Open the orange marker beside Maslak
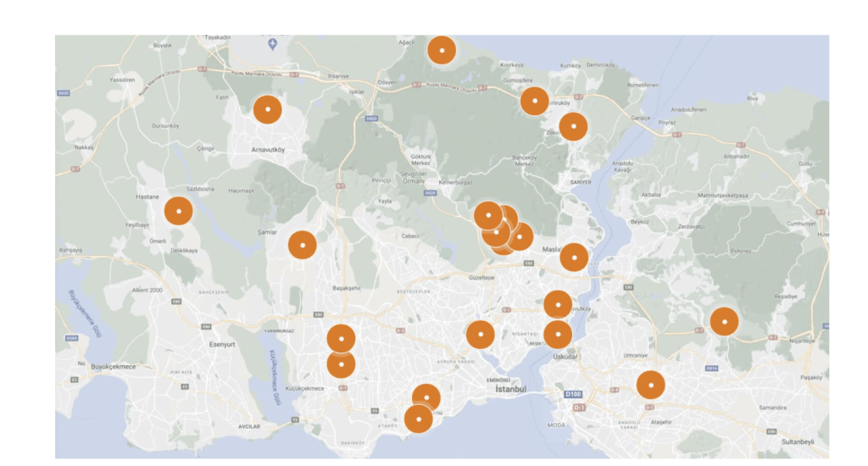The width and height of the screenshot is (868, 466). 574,257
